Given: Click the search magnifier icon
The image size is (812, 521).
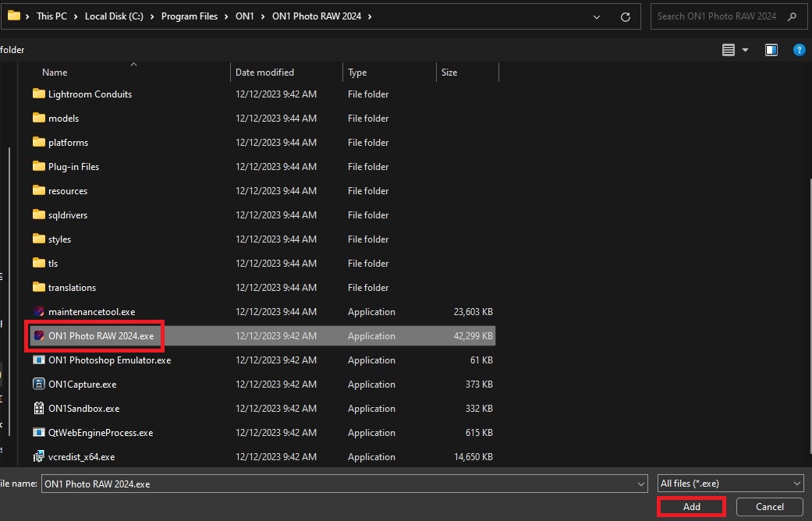Looking at the screenshot, I should [792, 16].
